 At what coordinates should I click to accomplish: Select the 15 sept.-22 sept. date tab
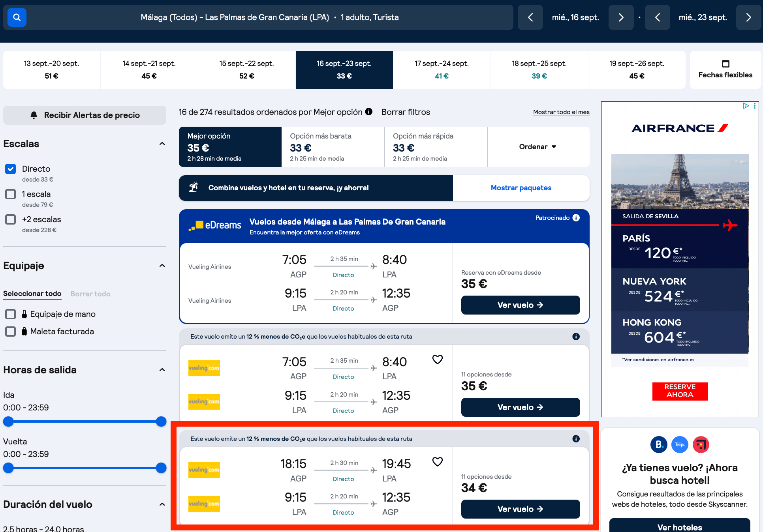pyautogui.click(x=247, y=69)
